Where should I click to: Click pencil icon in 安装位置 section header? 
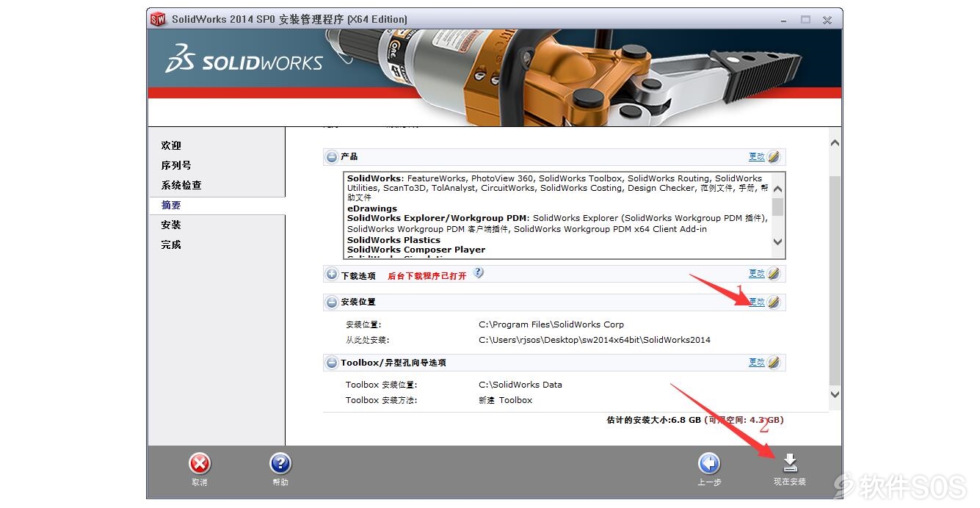point(774,302)
